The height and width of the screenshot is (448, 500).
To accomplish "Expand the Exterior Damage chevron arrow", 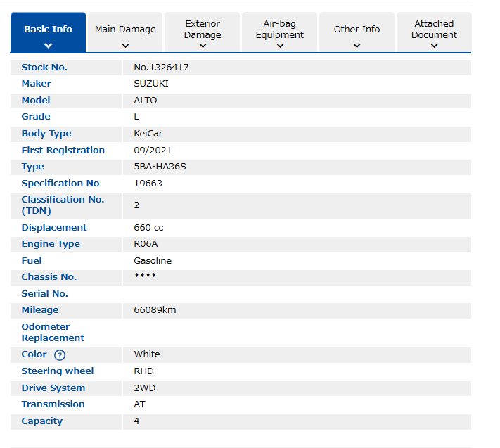I will tap(203, 46).
